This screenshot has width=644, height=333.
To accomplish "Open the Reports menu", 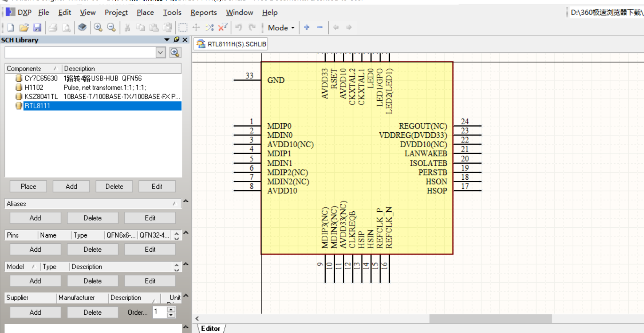I will pos(204,13).
